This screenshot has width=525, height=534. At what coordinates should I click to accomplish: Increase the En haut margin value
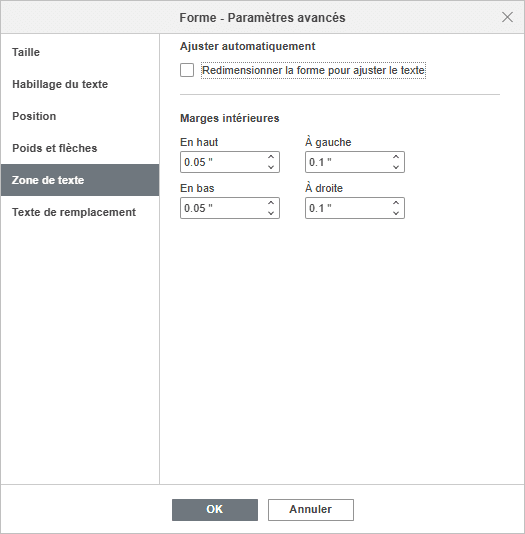tap(271, 157)
